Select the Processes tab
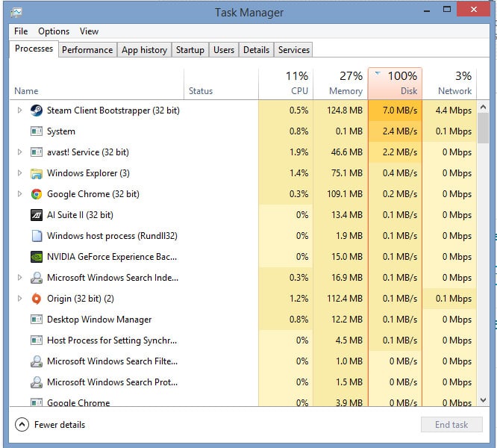Image resolution: width=497 pixels, height=448 pixels. pos(34,49)
